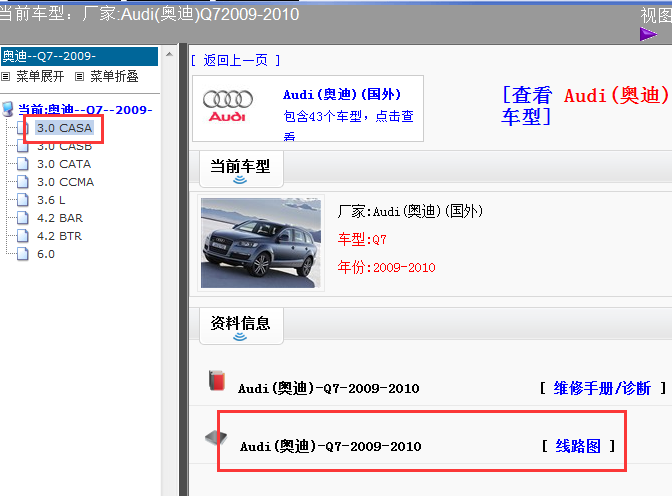
Task: Go back via 返回上一页 link
Action: (x=236, y=60)
